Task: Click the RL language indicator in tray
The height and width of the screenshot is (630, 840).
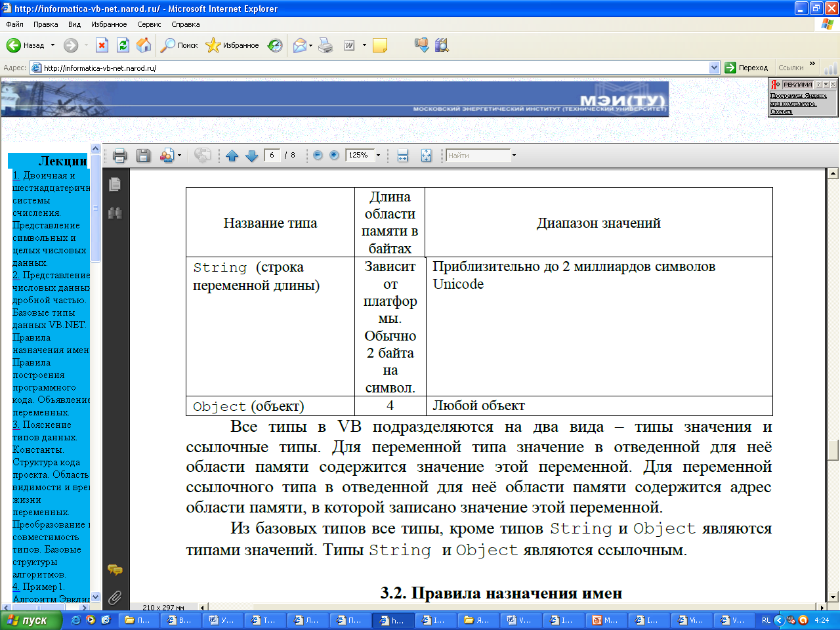Action: pos(766,620)
